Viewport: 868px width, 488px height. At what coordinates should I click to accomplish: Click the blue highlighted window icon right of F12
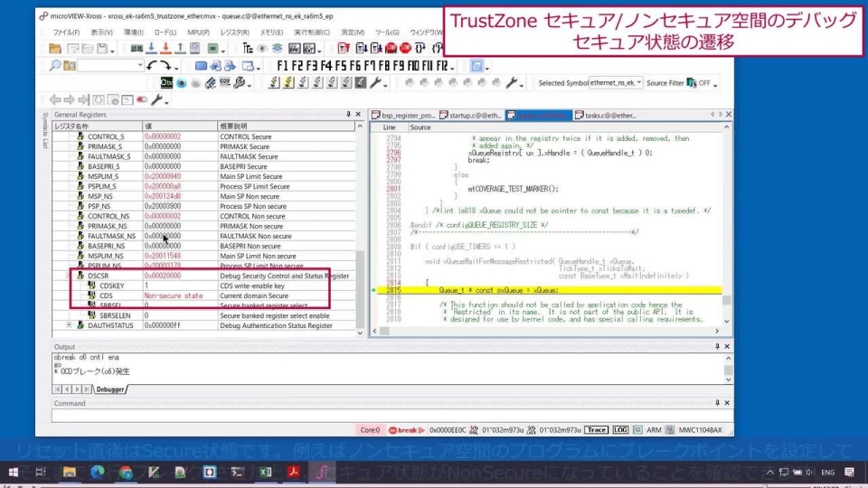click(476, 66)
